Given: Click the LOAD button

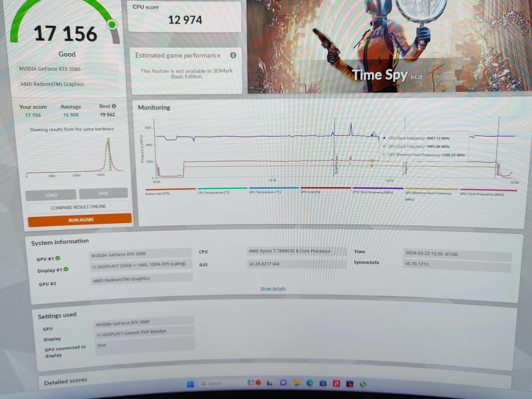Looking at the screenshot, I should pos(51,195).
